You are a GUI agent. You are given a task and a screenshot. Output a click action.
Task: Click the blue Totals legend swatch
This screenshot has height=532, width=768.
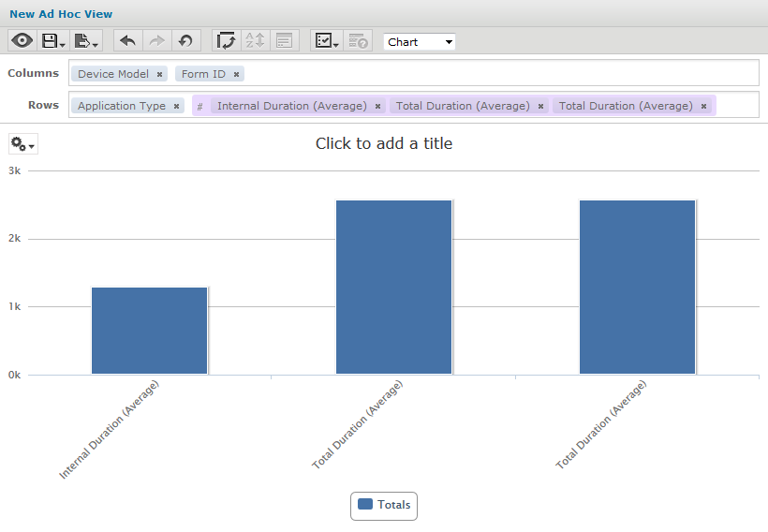click(365, 504)
